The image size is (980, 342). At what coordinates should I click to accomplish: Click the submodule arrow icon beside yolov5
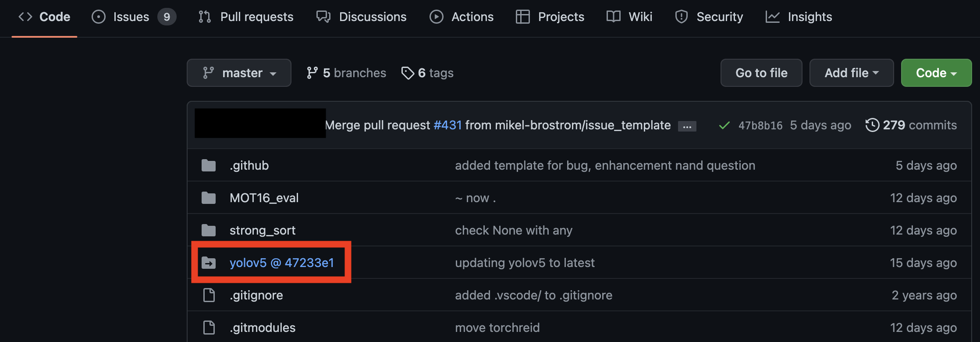(209, 263)
